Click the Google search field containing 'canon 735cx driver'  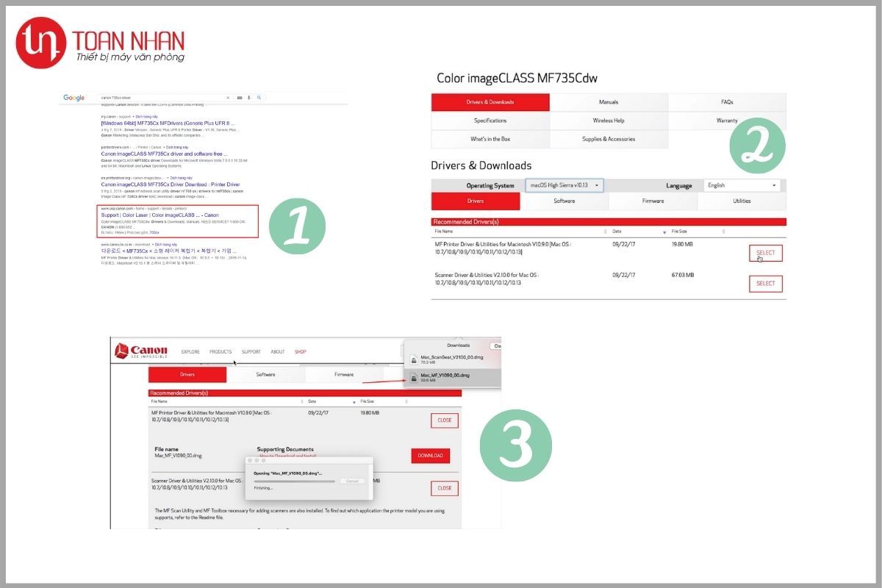(x=182, y=98)
